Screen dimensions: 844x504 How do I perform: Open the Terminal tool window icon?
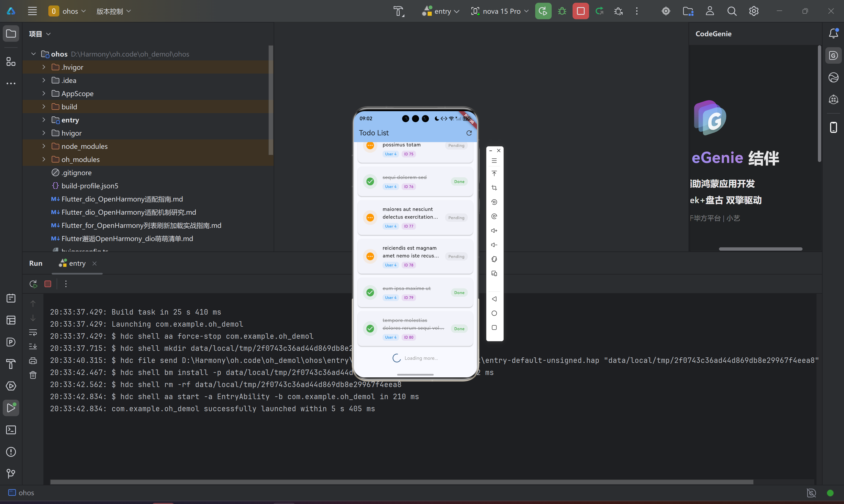pos(11,430)
